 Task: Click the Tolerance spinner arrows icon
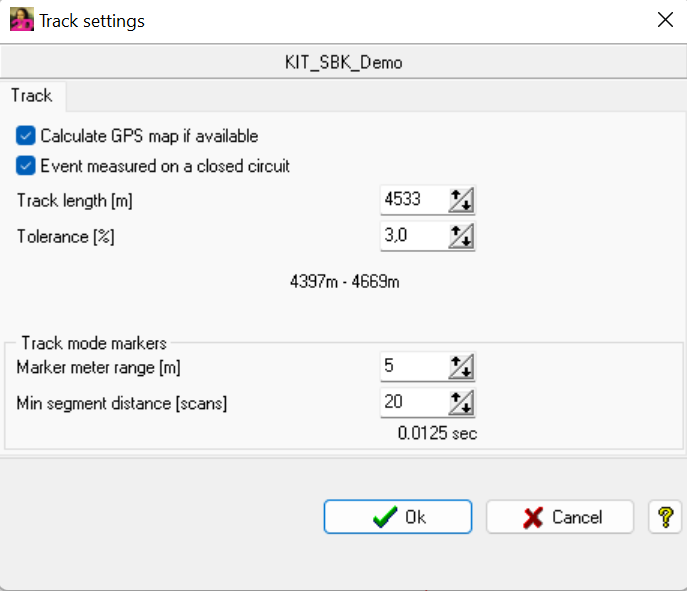tap(461, 236)
